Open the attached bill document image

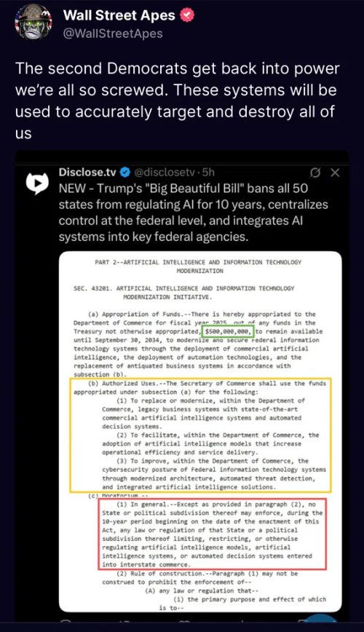[200, 431]
